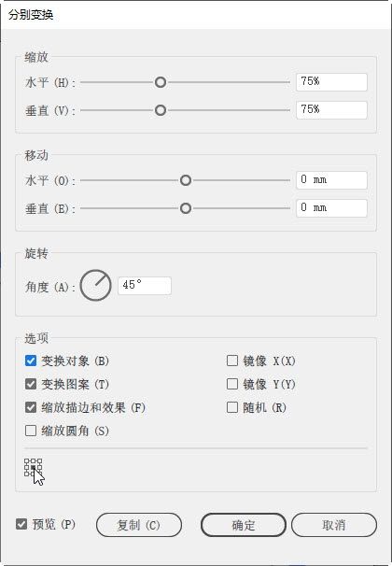Click the 复制 (C) button
The height and width of the screenshot is (566, 392).
(139, 525)
